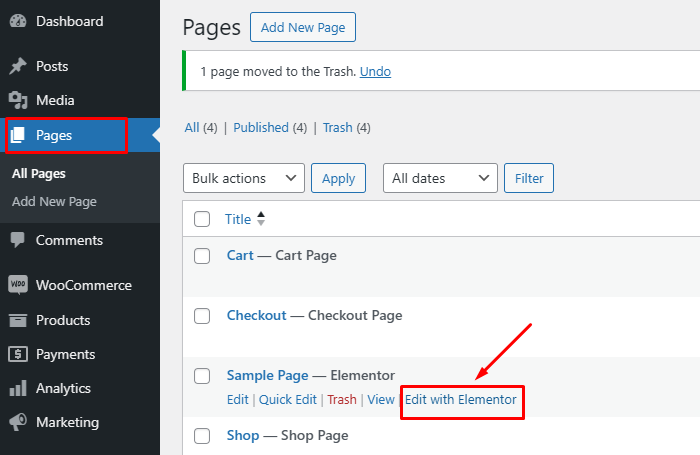
Task: Check the Cart page checkbox
Action: tap(202, 256)
